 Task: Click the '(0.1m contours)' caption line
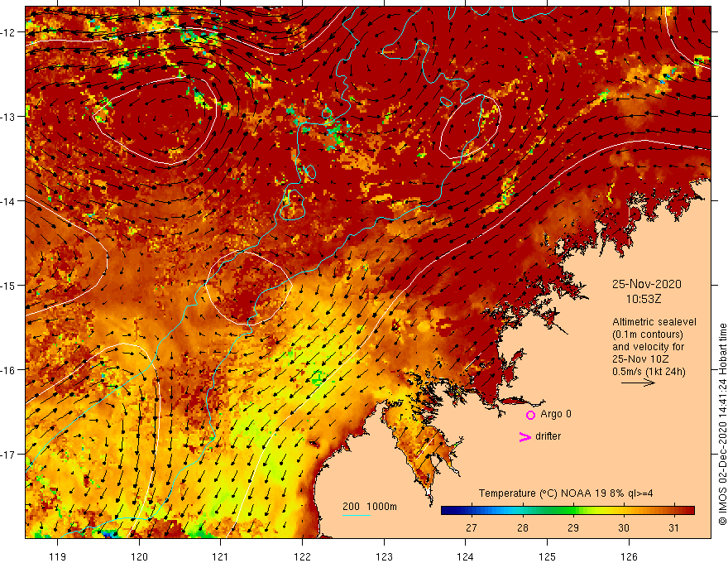coord(647,334)
